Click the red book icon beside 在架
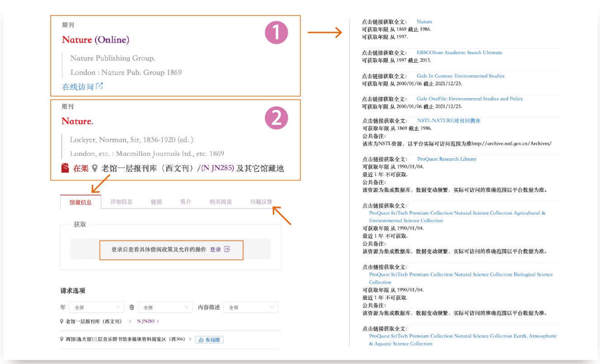The image size is (600, 364). point(66,168)
